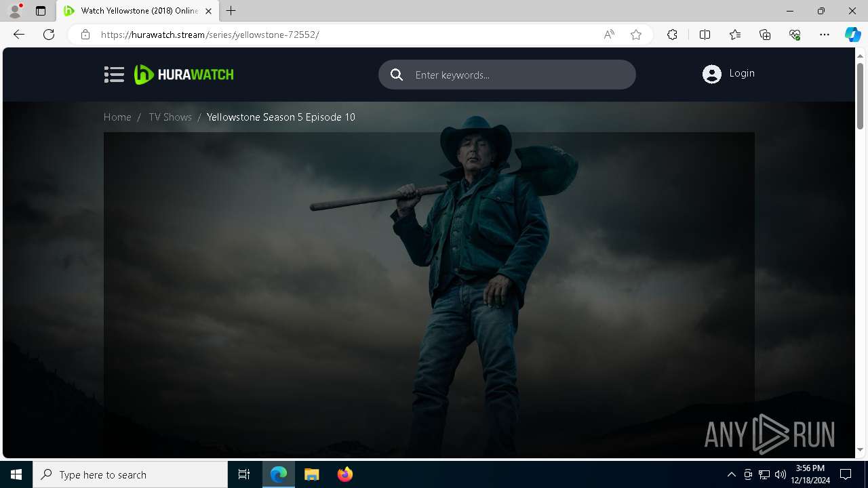868x488 pixels.
Task: Open the browser profile icon
Action: (15, 11)
